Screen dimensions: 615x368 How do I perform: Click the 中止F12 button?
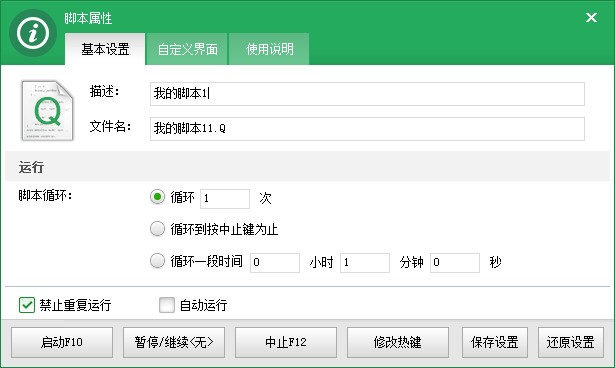[x=286, y=342]
